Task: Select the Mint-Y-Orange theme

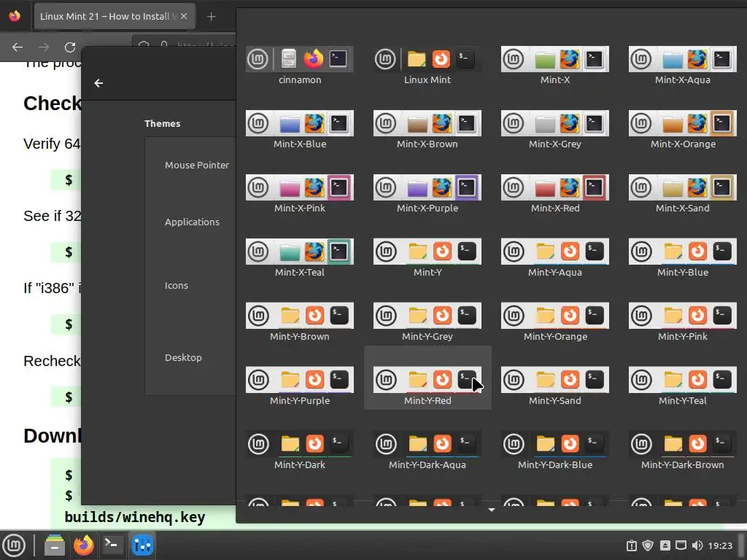Action: click(555, 316)
